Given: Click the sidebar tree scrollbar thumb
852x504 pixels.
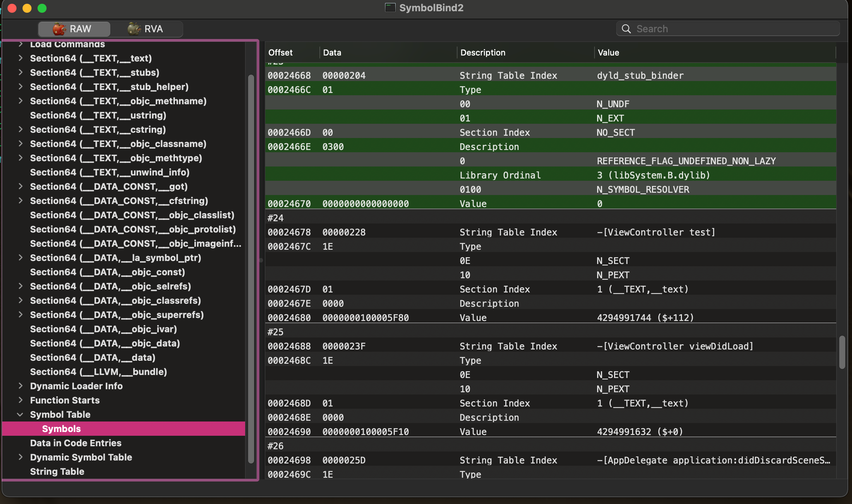Looking at the screenshot, I should (251, 269).
